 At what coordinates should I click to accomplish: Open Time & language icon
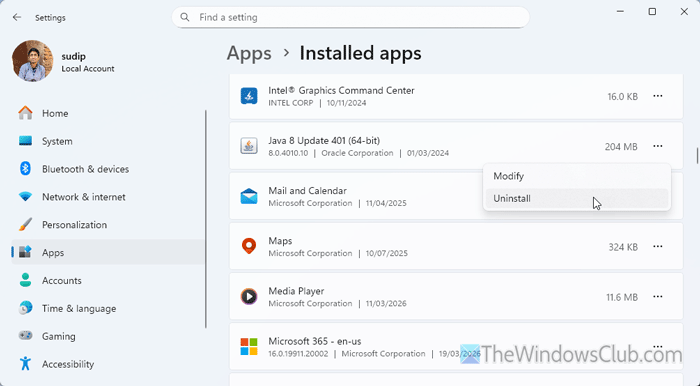(x=25, y=308)
